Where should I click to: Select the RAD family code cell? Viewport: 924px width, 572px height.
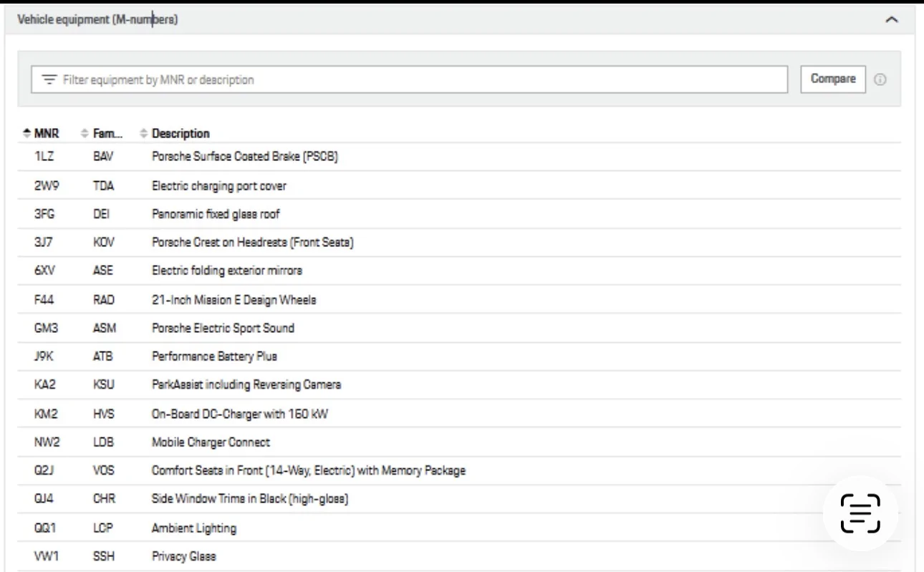104,299
